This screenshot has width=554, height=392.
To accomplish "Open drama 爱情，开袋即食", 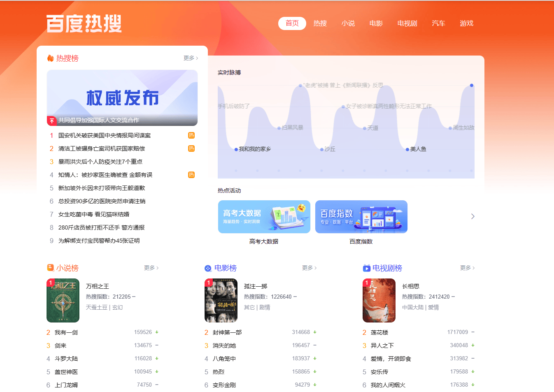I will [x=391, y=359].
